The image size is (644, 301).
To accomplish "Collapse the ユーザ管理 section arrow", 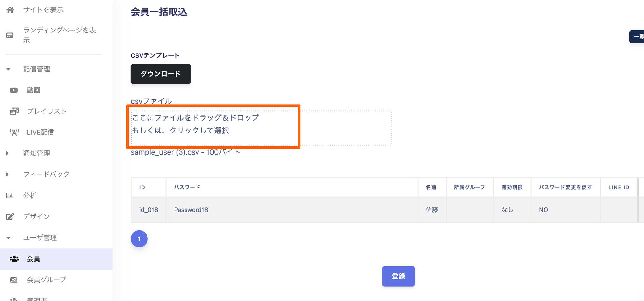I will tap(8, 238).
